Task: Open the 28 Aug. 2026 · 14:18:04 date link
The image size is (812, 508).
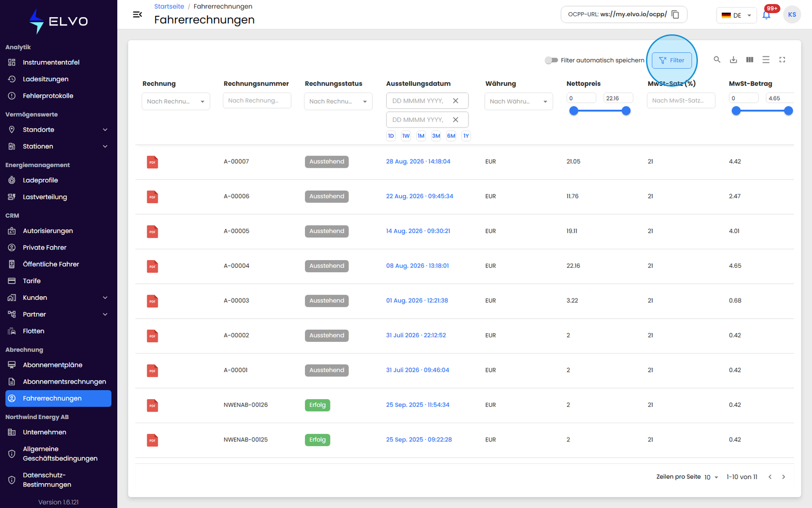Action: point(418,162)
